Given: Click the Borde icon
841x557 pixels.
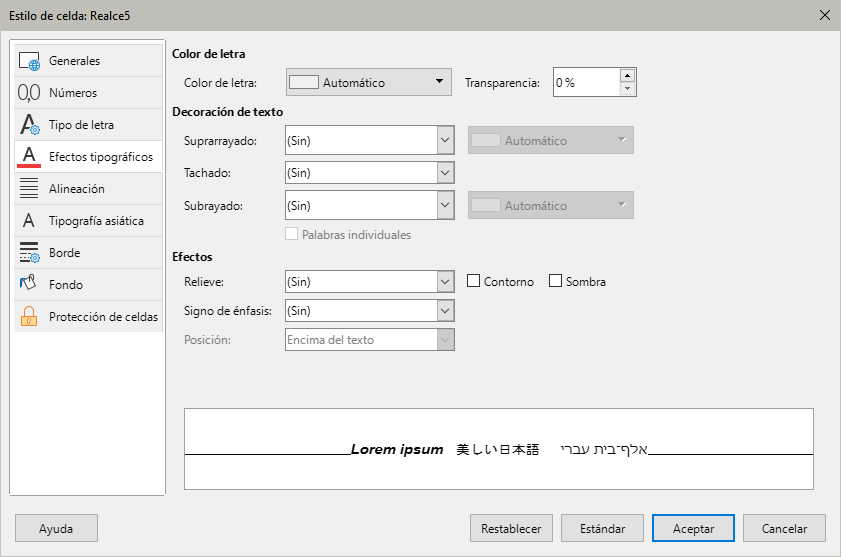Looking at the screenshot, I should 29,252.
